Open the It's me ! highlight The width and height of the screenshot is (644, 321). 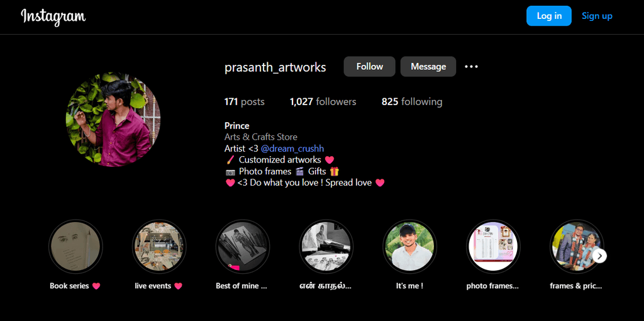pos(409,246)
